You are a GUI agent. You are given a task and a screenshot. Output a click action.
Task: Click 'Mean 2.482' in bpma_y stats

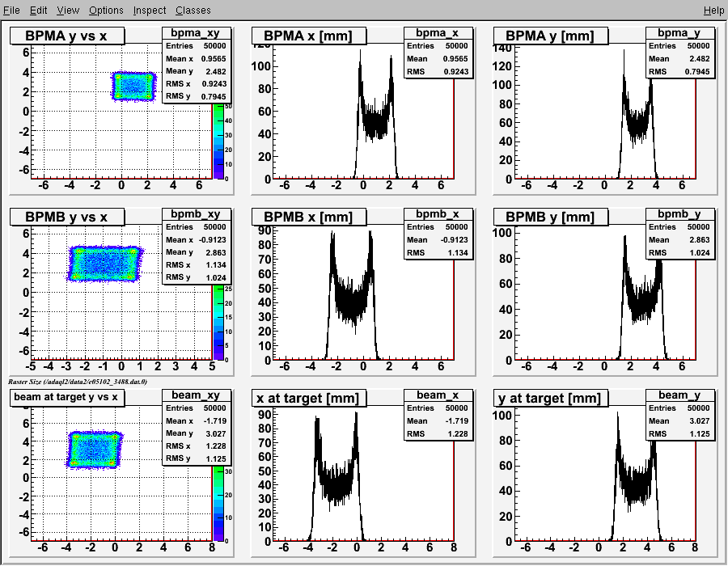click(679, 58)
